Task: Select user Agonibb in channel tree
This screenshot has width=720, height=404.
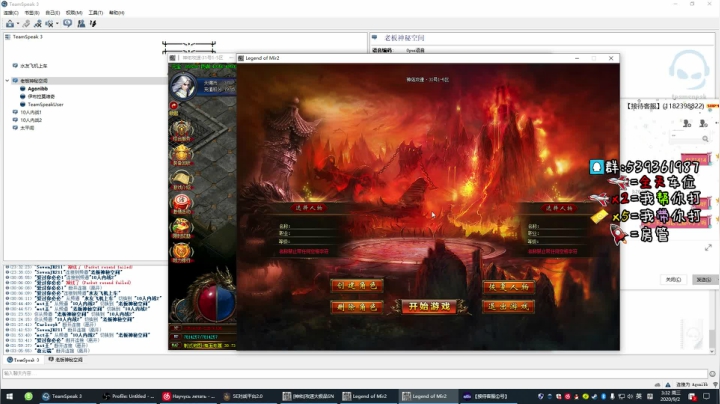Action: 38,89
